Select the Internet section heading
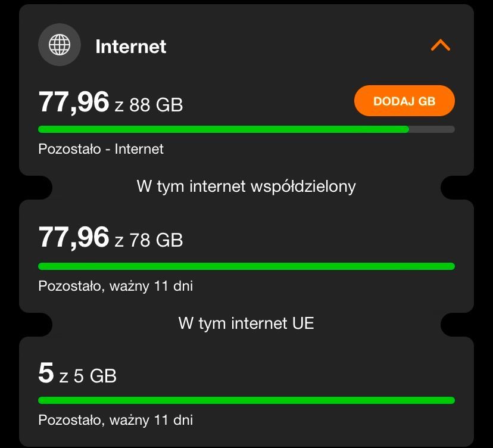The image size is (493, 448). click(130, 46)
